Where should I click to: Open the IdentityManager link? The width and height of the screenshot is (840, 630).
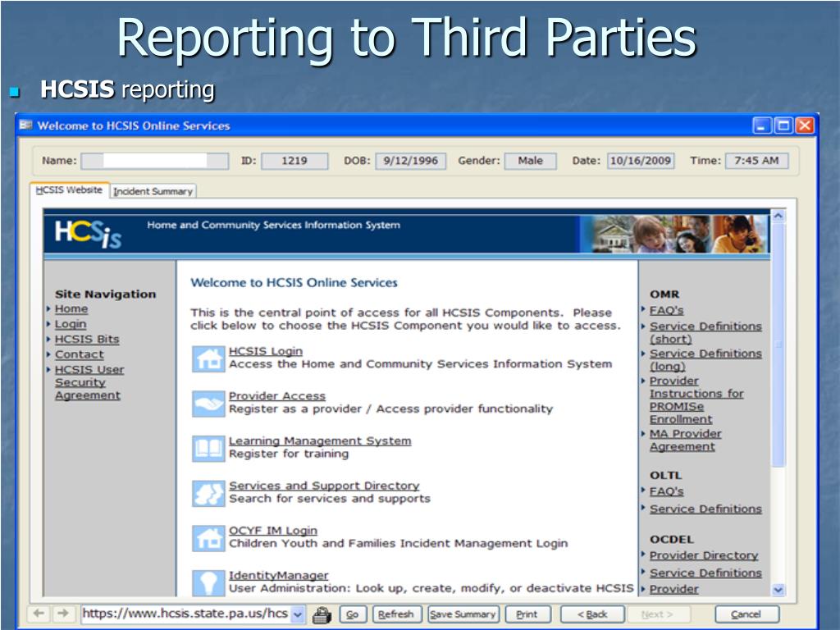[279, 575]
